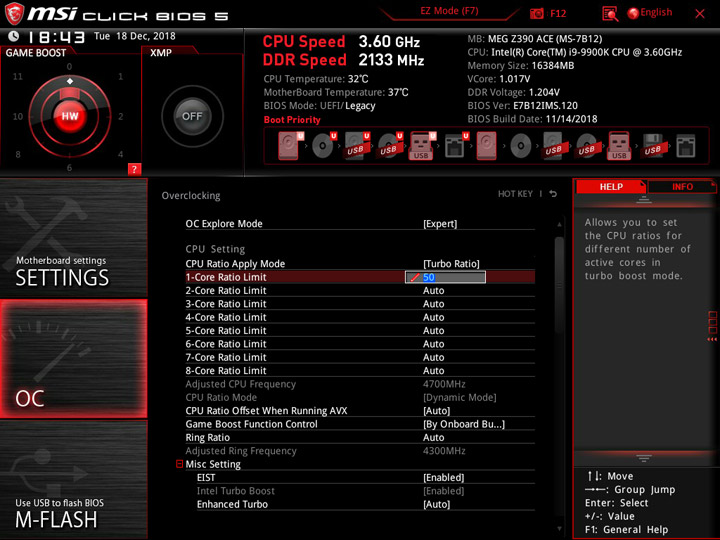
Task: Toggle the Game Boost HW knob
Action: pyautogui.click(x=70, y=116)
